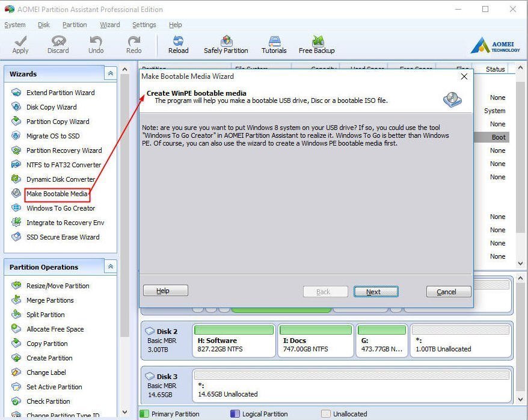Image resolution: width=528 pixels, height=420 pixels.
Task: Click the Boot status row entry
Action: (x=499, y=137)
